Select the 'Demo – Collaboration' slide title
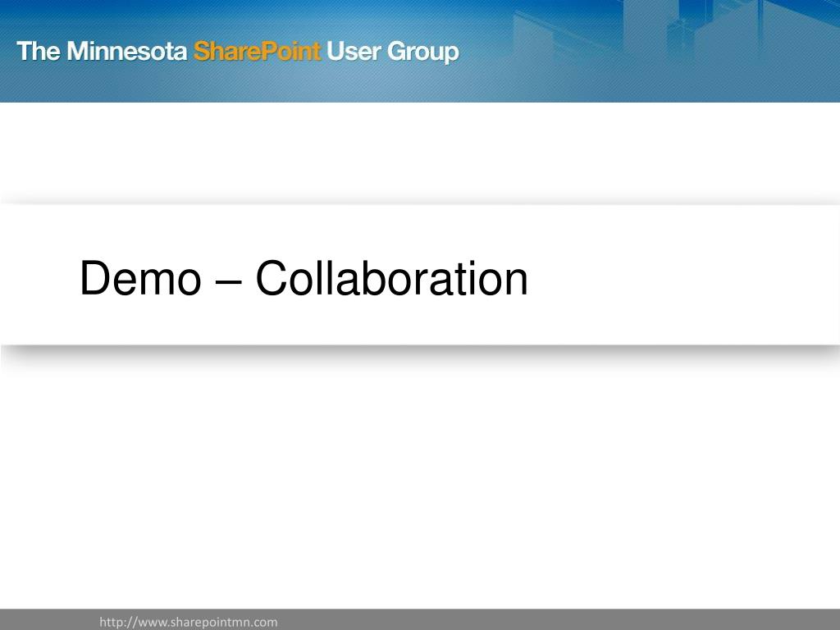This screenshot has width=840, height=630. (304, 278)
